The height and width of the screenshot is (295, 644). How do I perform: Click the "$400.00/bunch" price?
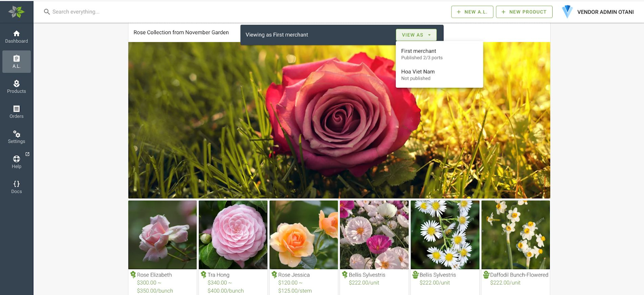226,291
